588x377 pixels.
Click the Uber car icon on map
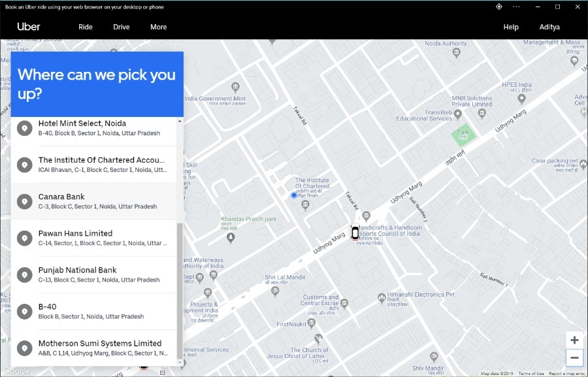(355, 233)
